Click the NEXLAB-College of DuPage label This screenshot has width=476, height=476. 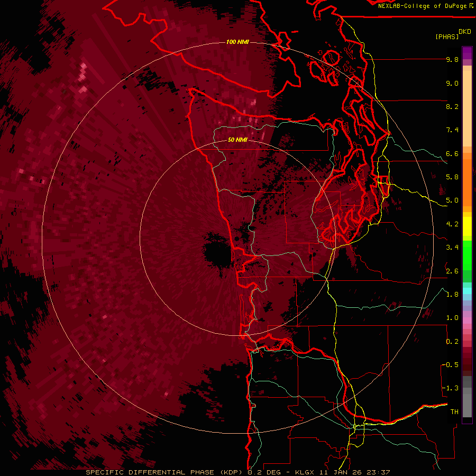423,6
